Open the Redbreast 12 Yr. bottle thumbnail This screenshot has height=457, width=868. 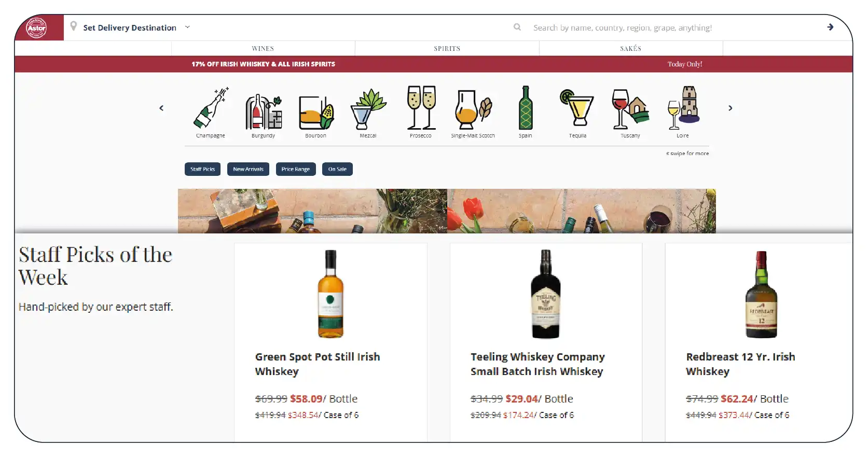tap(761, 294)
